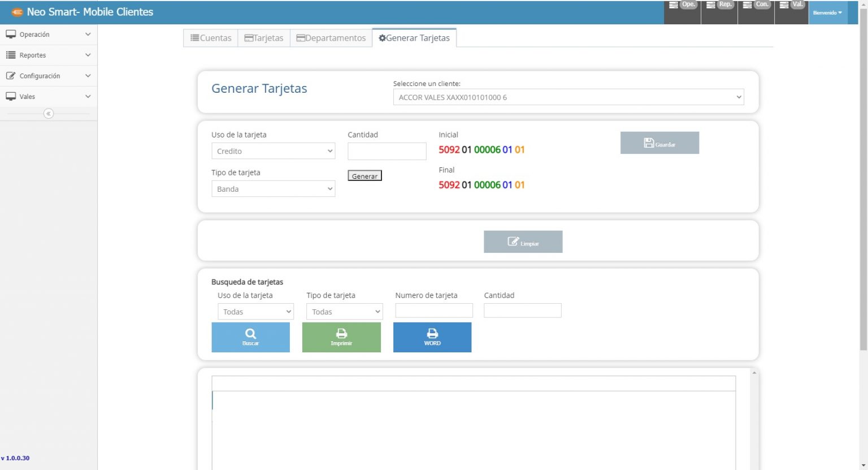Click the Neo Smart logo icon
The image size is (868, 470).
coord(18,11)
